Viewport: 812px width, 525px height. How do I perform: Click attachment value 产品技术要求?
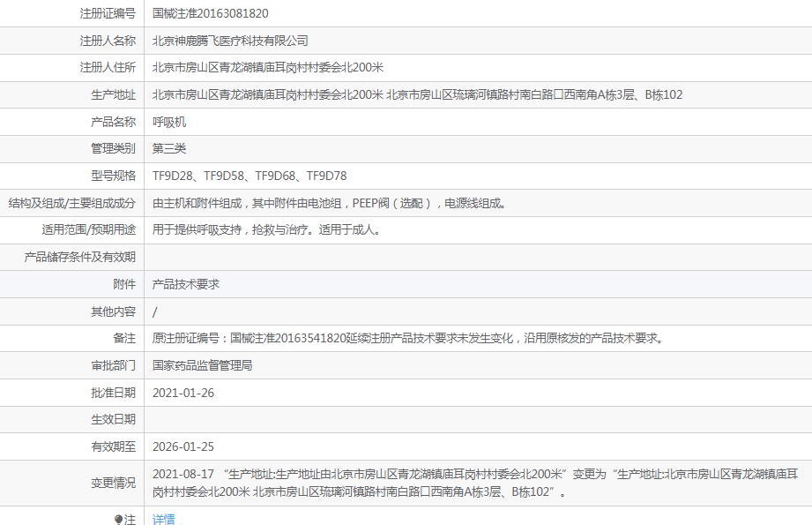[x=186, y=284]
